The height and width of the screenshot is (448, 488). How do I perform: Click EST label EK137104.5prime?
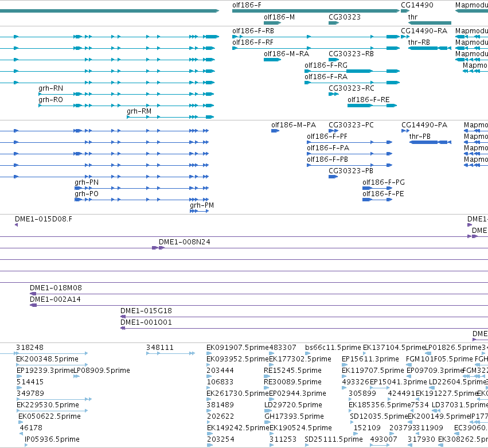(x=394, y=348)
